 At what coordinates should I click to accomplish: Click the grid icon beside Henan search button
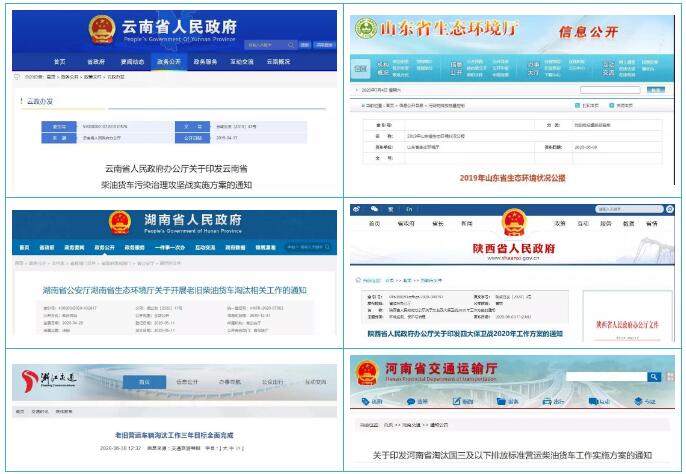[670, 376]
